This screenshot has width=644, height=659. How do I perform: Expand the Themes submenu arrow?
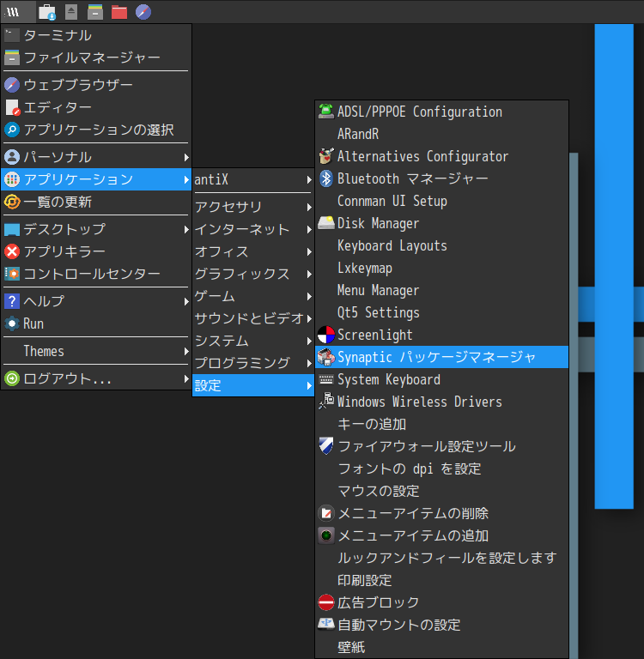(186, 351)
